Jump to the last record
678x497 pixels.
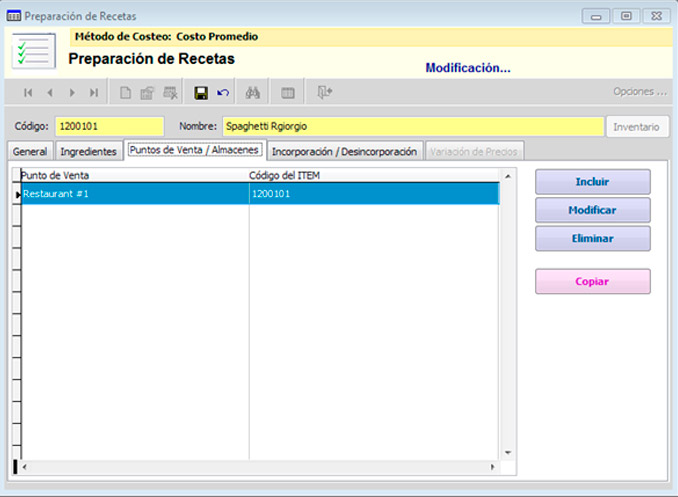click(93, 93)
